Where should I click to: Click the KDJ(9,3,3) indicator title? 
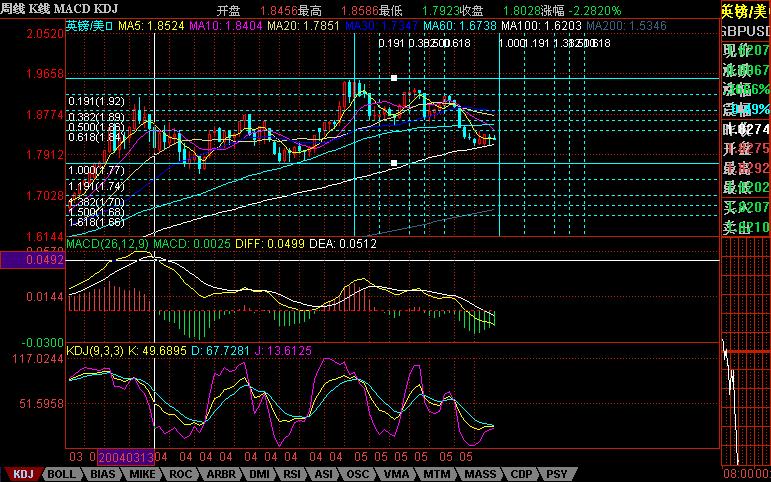tap(95, 351)
